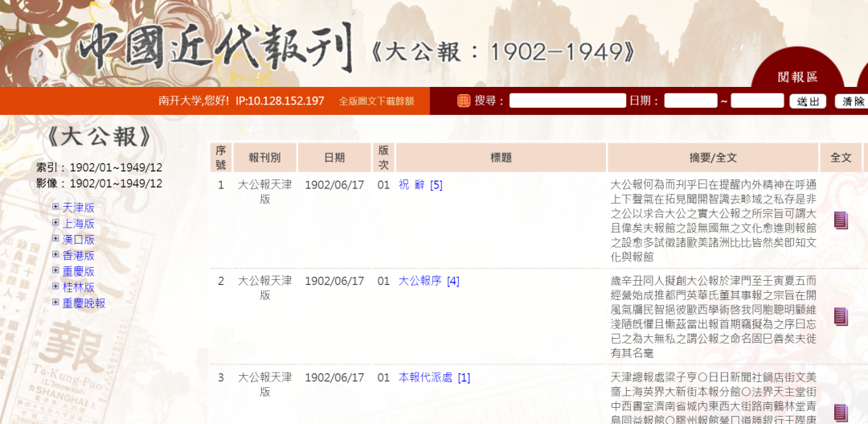Expand the 桂林版 tree node
This screenshot has height=424, width=868.
point(55,286)
